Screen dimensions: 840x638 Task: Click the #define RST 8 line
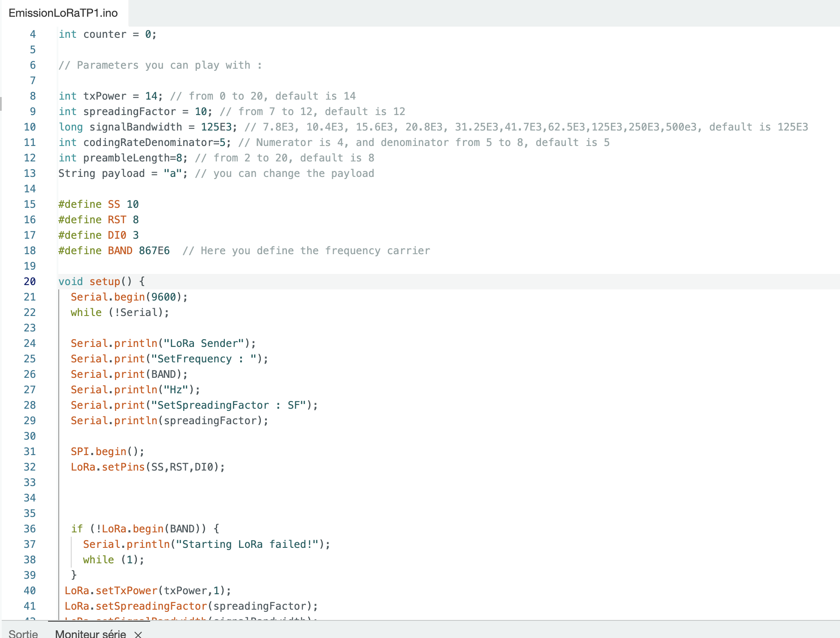click(x=98, y=220)
